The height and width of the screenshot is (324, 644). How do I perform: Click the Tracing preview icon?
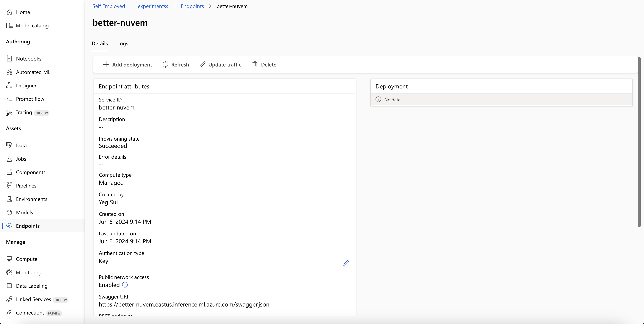click(x=9, y=113)
